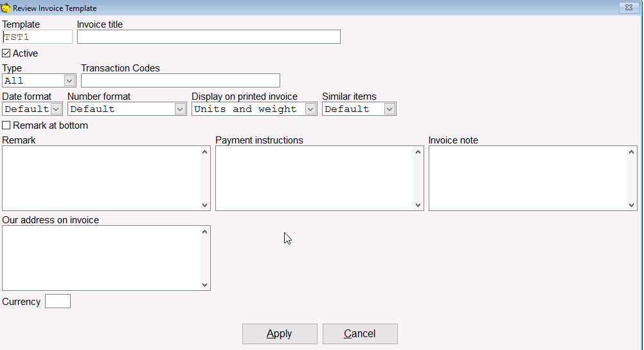Click the Payment instructions label
The width and height of the screenshot is (644, 350).
259,140
